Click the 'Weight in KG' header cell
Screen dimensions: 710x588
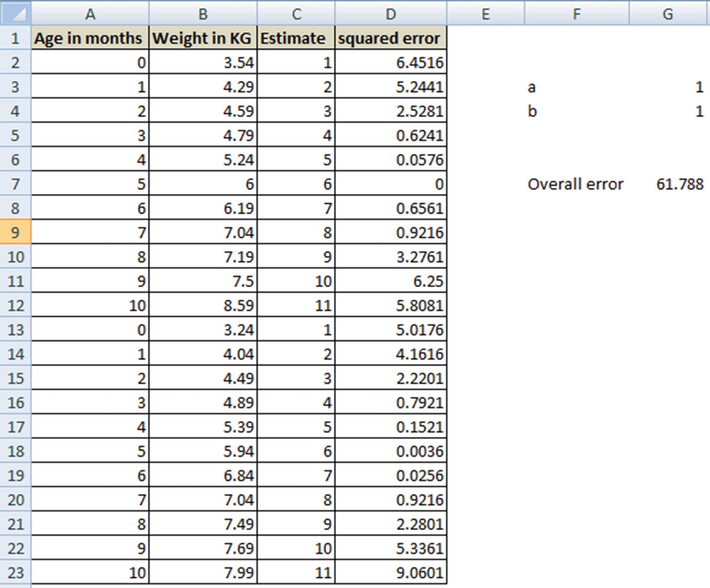click(203, 38)
